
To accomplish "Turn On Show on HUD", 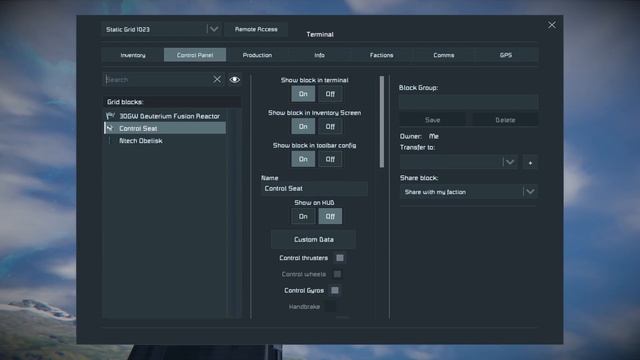I will (303, 216).
